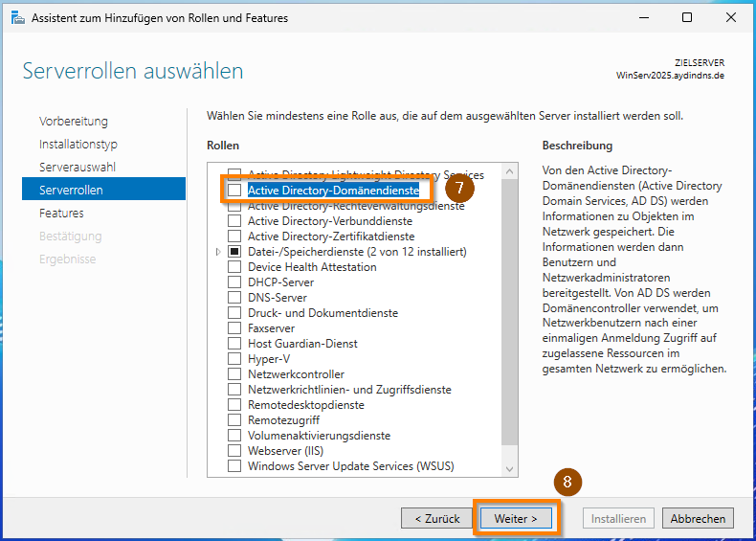This screenshot has height=541, width=756.
Task: Select the DNS-Server role label
Action: pyautogui.click(x=278, y=298)
